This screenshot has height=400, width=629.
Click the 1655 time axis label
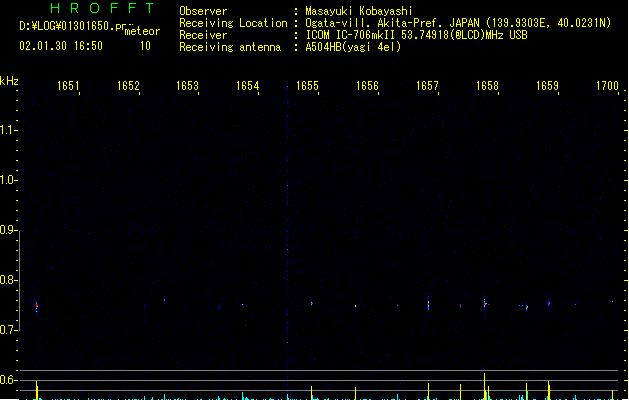(x=307, y=86)
